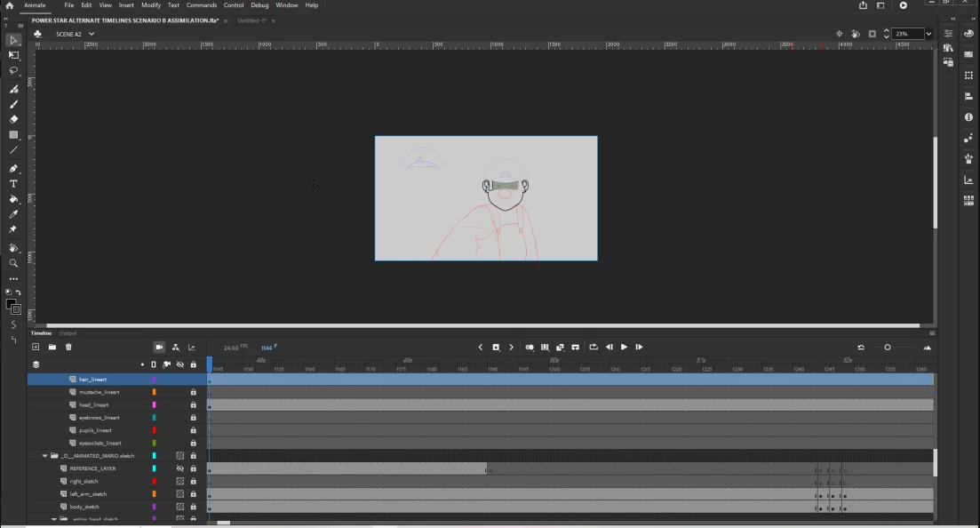The width and height of the screenshot is (980, 528).
Task: Select the Fluid Brush tool
Action: [x=13, y=89]
